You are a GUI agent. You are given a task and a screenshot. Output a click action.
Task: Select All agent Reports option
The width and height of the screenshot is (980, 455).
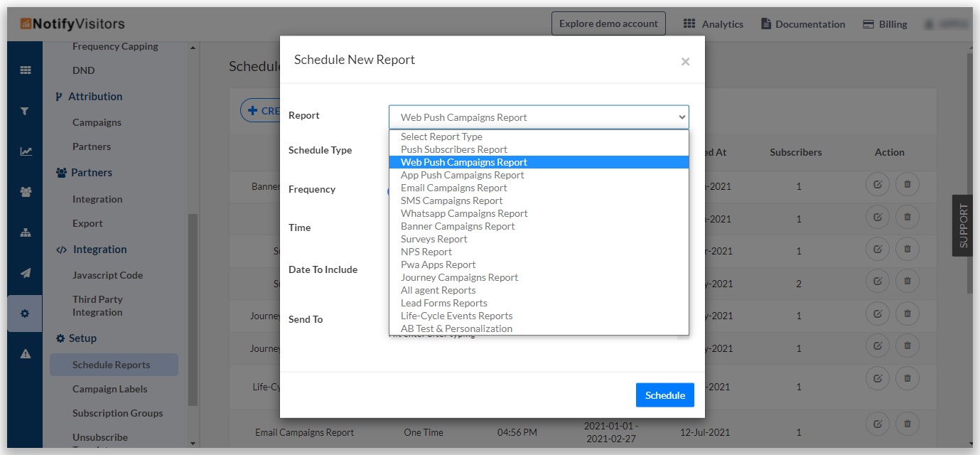[x=539, y=290]
